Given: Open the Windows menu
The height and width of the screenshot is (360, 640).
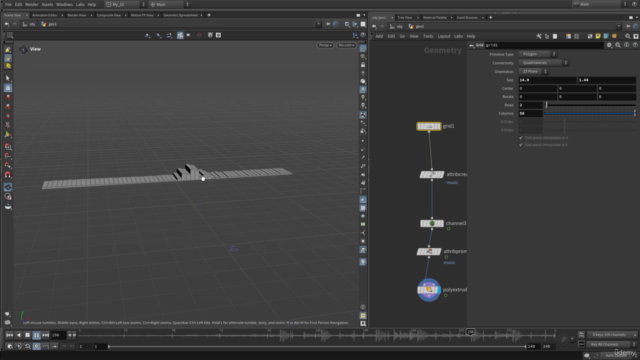Looking at the screenshot, I should 64,4.
